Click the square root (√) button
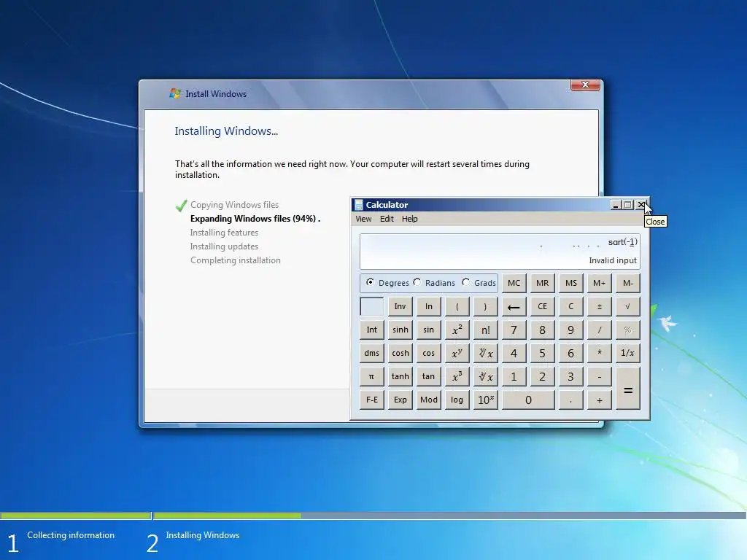This screenshot has width=747, height=560. (627, 307)
